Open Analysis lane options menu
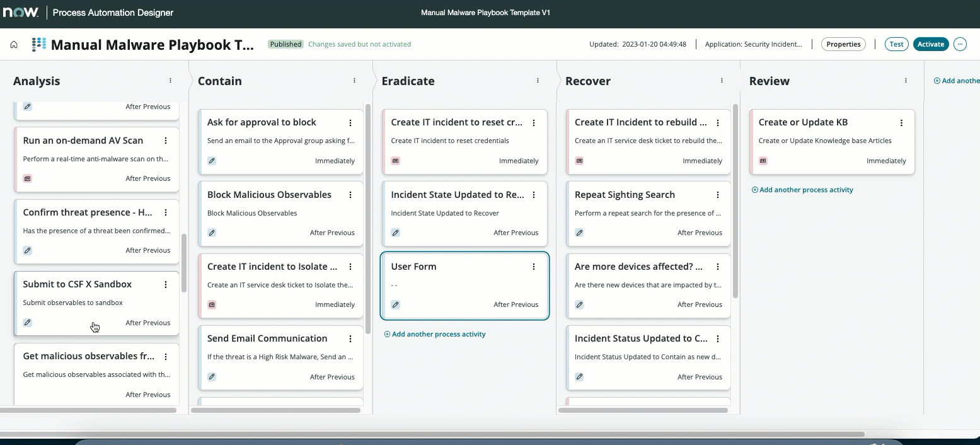The width and height of the screenshot is (980, 445). [x=170, y=81]
